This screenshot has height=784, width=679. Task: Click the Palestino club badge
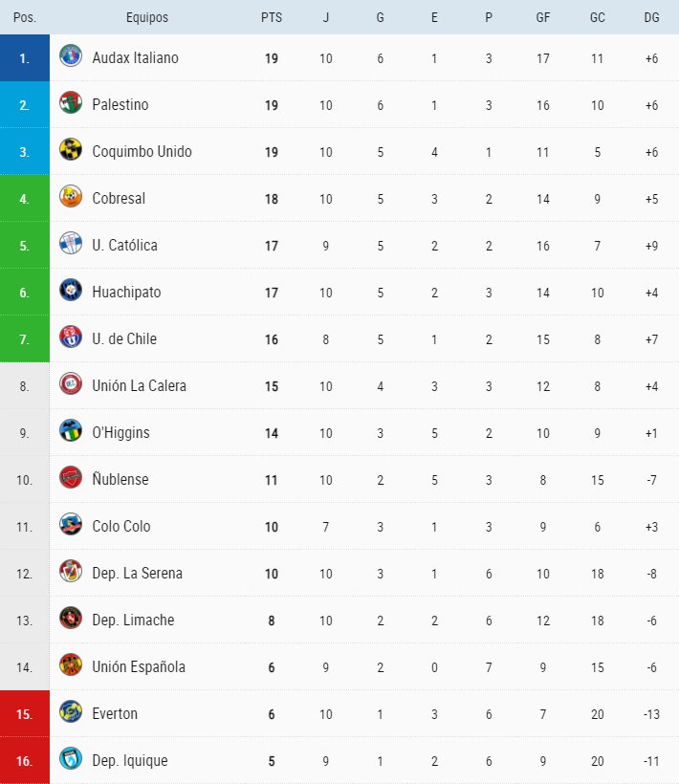[71, 103]
